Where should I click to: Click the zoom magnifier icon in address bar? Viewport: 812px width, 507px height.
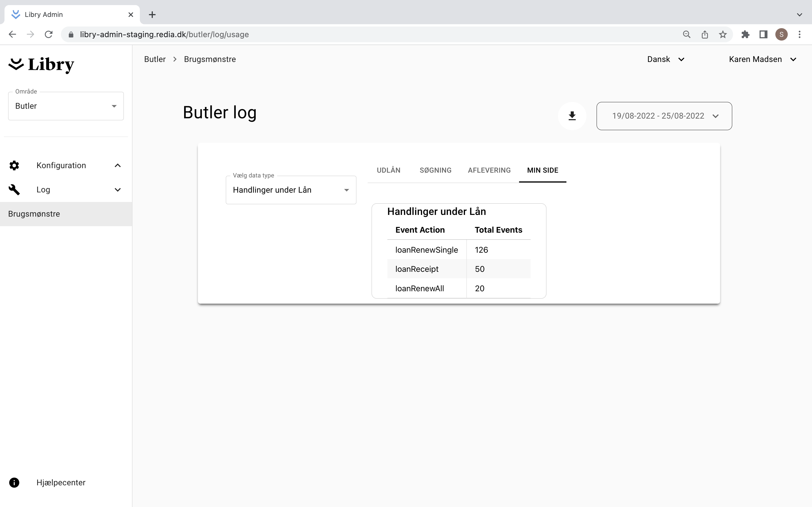click(687, 35)
